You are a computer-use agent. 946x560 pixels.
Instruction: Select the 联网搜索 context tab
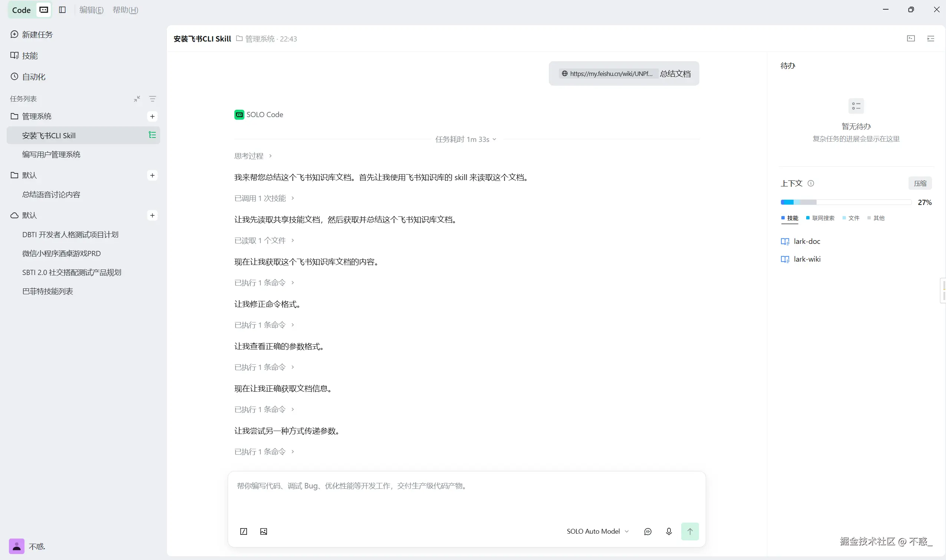coord(820,218)
